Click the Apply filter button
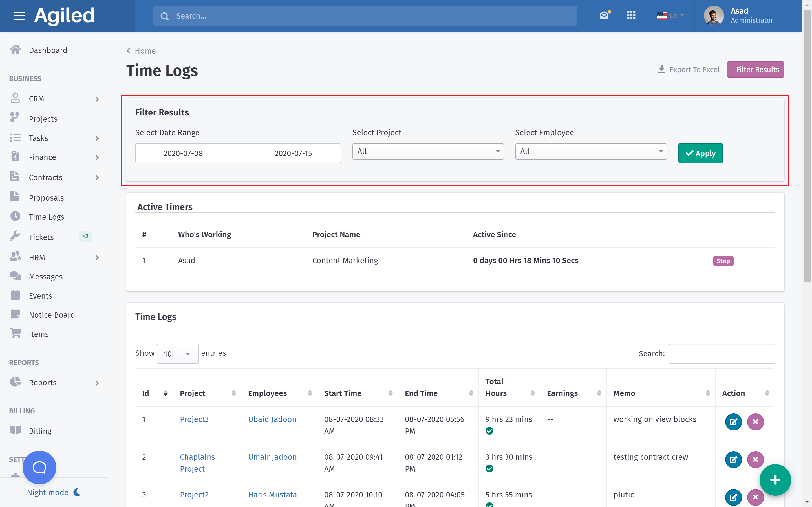Viewport: 812px width, 507px height. 700,153
